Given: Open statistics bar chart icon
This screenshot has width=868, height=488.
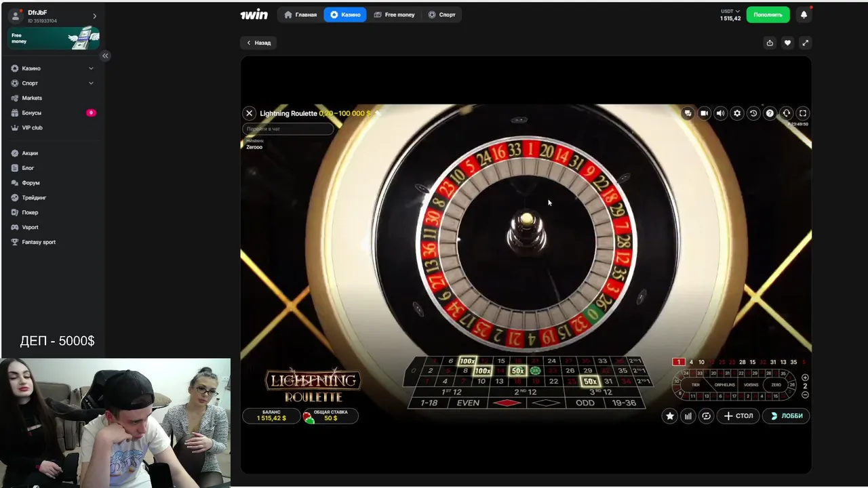Looking at the screenshot, I should (x=688, y=416).
